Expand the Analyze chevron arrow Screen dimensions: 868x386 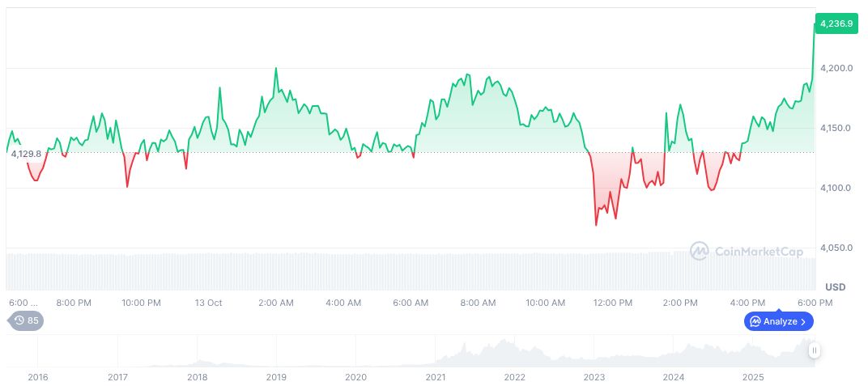[x=803, y=321]
